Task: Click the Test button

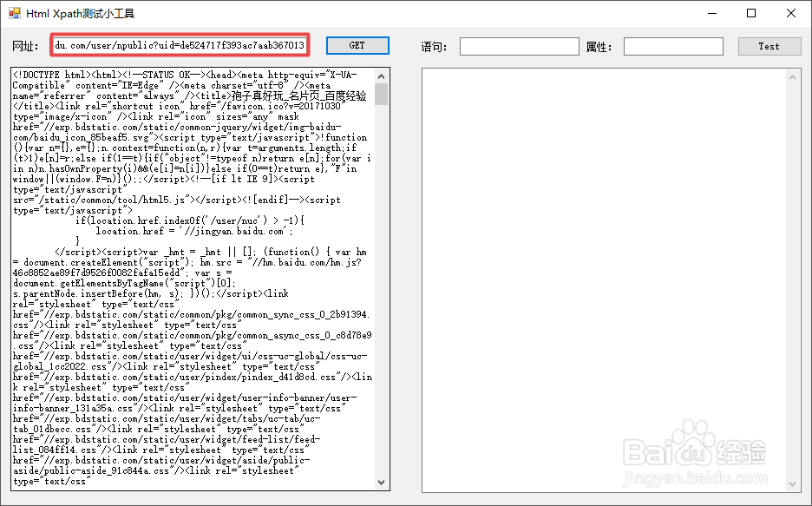Action: coord(769,46)
